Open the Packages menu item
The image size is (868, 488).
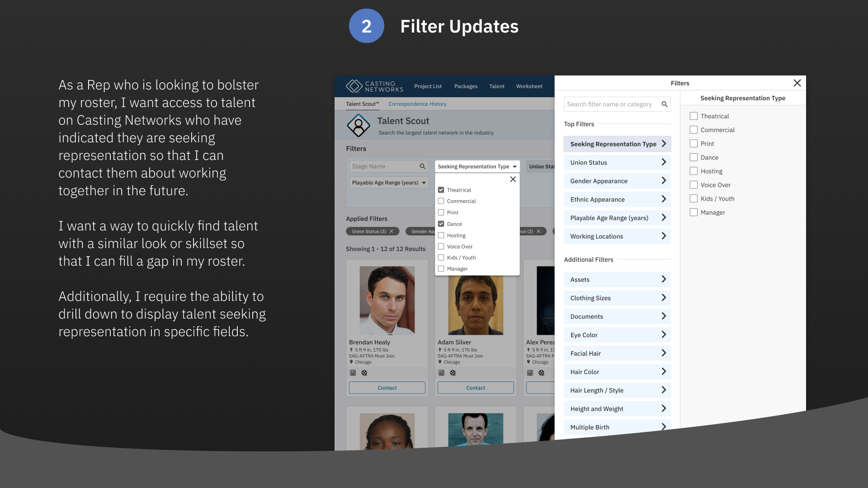point(466,86)
